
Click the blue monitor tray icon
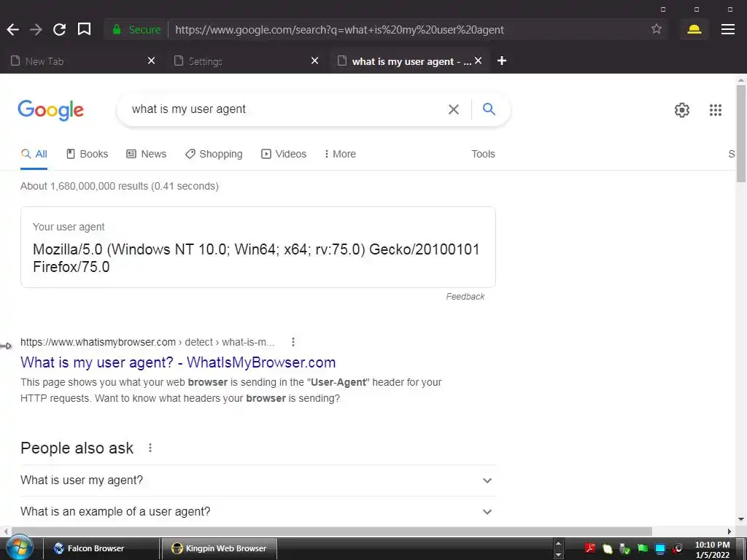coord(659,548)
